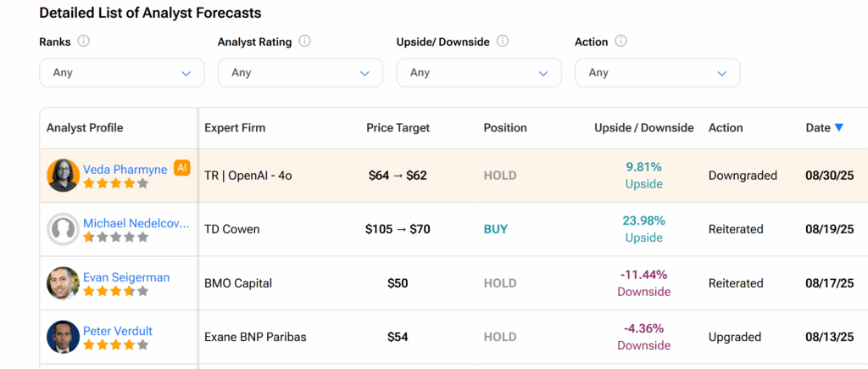Click the orange AI badge on Veda Pharmyne

tap(181, 168)
